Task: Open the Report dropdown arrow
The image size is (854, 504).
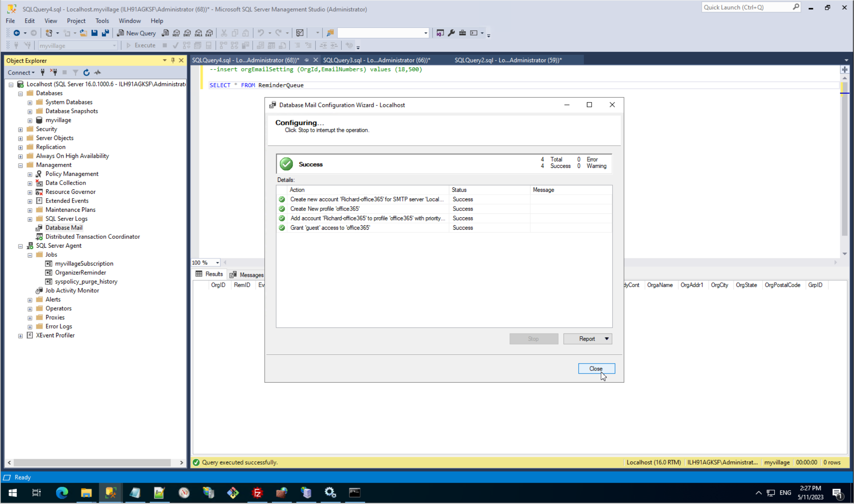Action: pos(606,339)
